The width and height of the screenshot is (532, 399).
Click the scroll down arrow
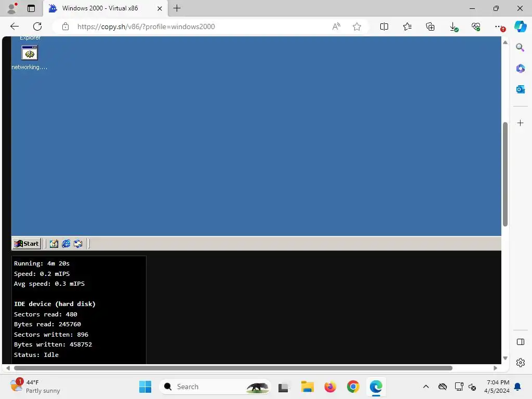pyautogui.click(x=505, y=358)
